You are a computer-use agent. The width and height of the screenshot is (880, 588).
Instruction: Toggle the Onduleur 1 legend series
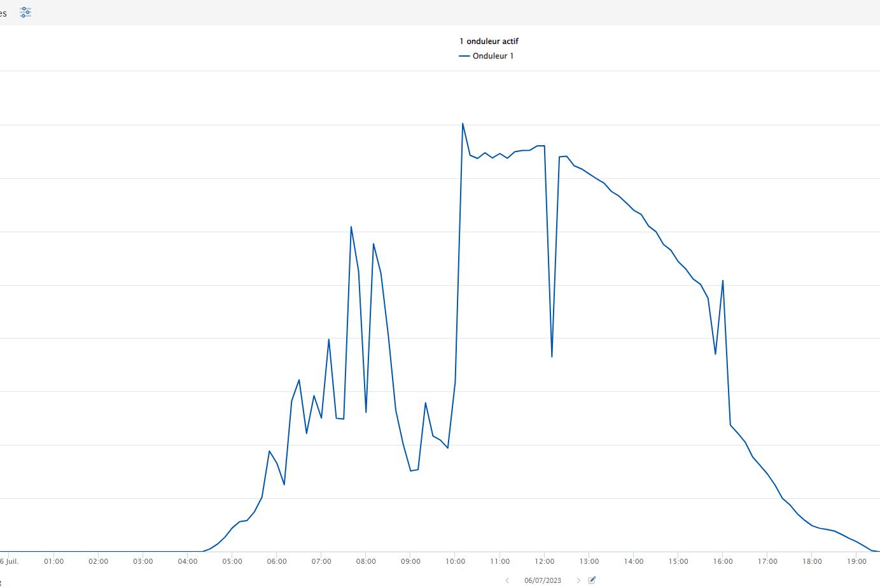[x=487, y=56]
